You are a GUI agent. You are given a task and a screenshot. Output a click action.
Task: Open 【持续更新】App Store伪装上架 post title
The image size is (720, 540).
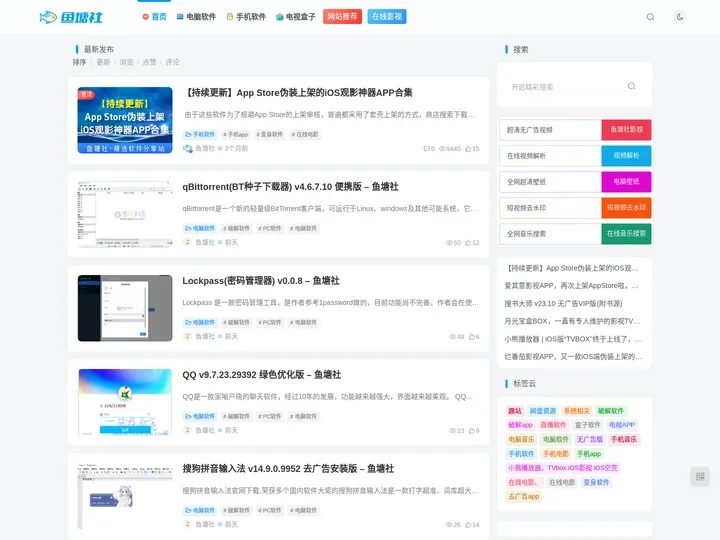tap(298, 93)
